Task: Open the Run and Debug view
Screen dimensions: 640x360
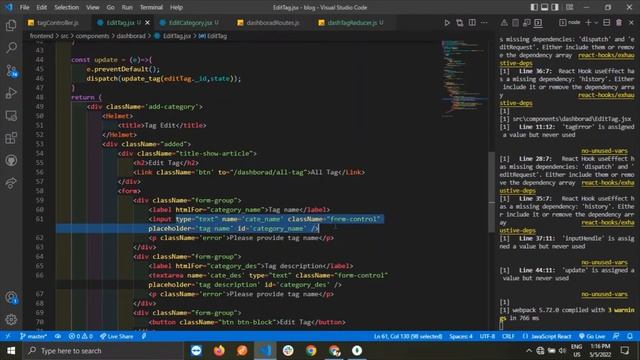Action: 11,93
